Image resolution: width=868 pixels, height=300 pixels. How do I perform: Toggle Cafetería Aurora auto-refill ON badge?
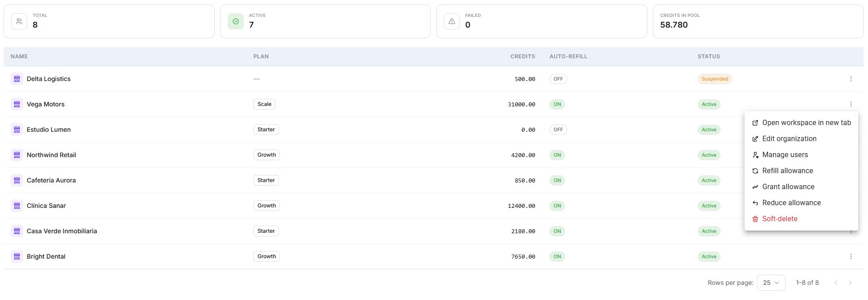pyautogui.click(x=557, y=180)
